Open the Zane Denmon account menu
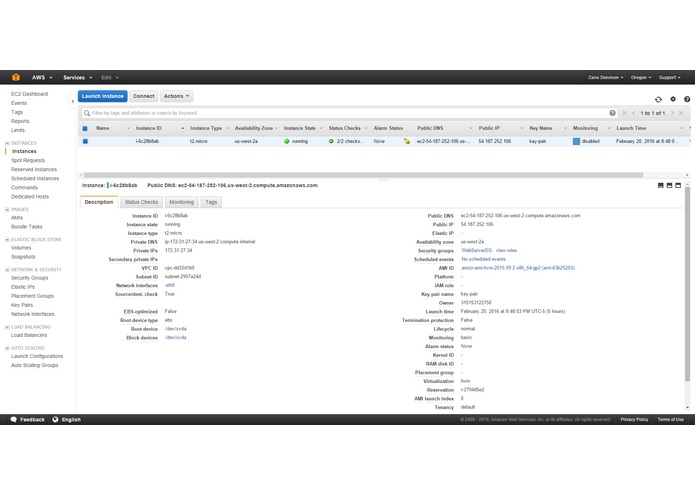Screen dimensions: 695x494 605,78
